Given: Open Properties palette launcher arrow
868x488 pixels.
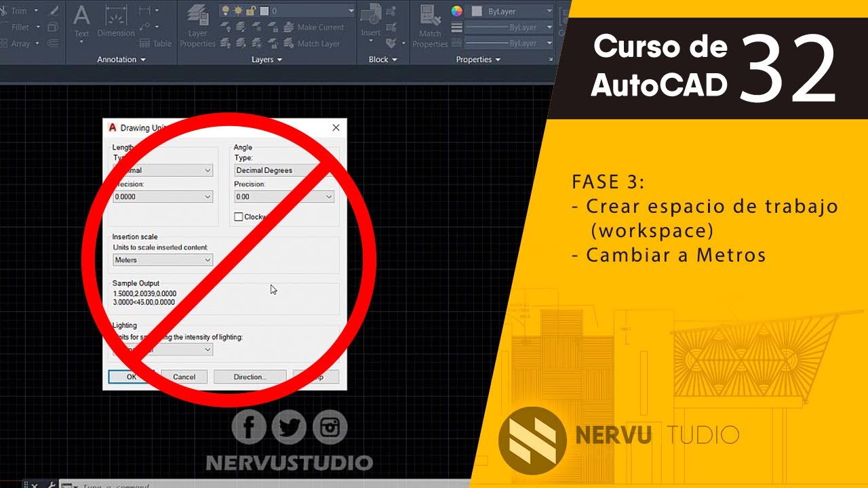Looking at the screenshot, I should pyautogui.click(x=551, y=60).
